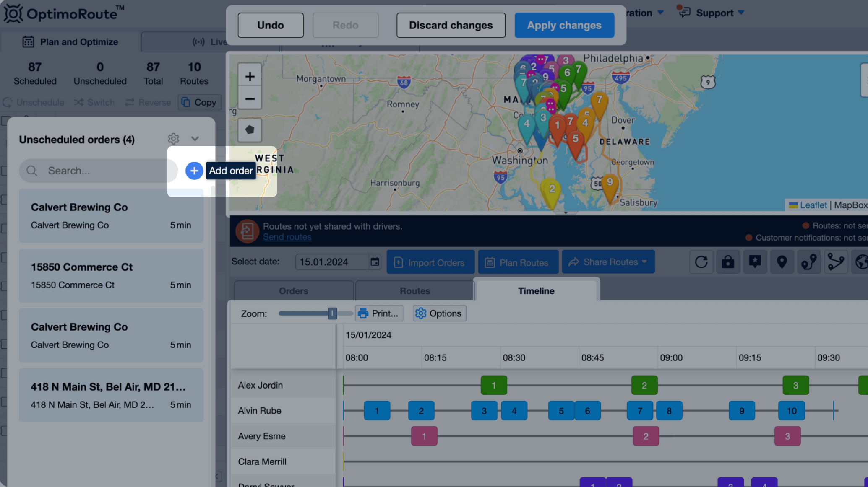Expand the Share Routes dropdown
Screen dimensions: 868x487
[x=608, y=262]
